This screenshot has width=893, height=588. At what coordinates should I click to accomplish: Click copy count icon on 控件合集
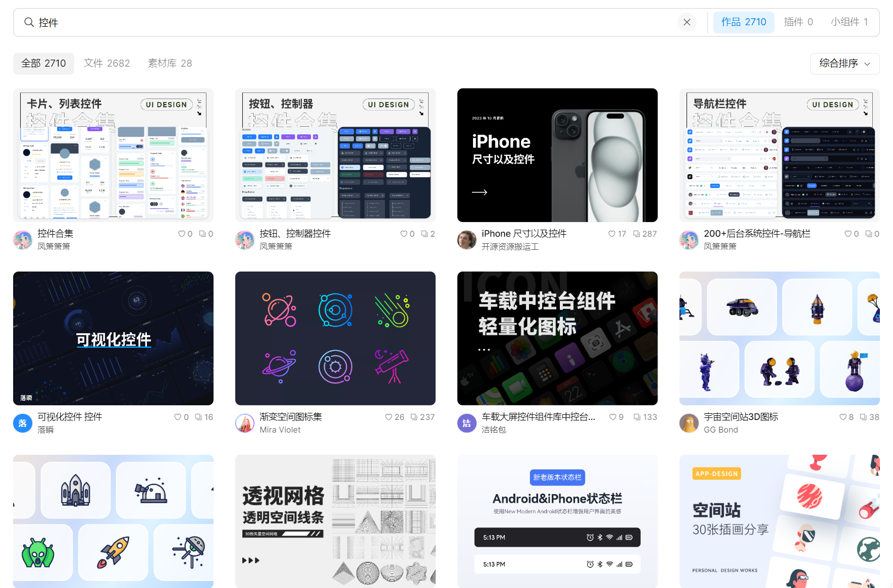[202, 234]
